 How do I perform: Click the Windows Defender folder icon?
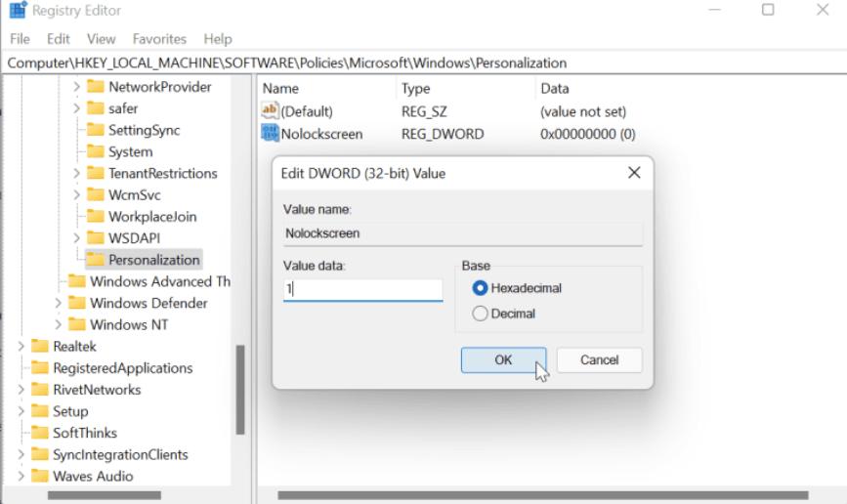pyautogui.click(x=77, y=303)
